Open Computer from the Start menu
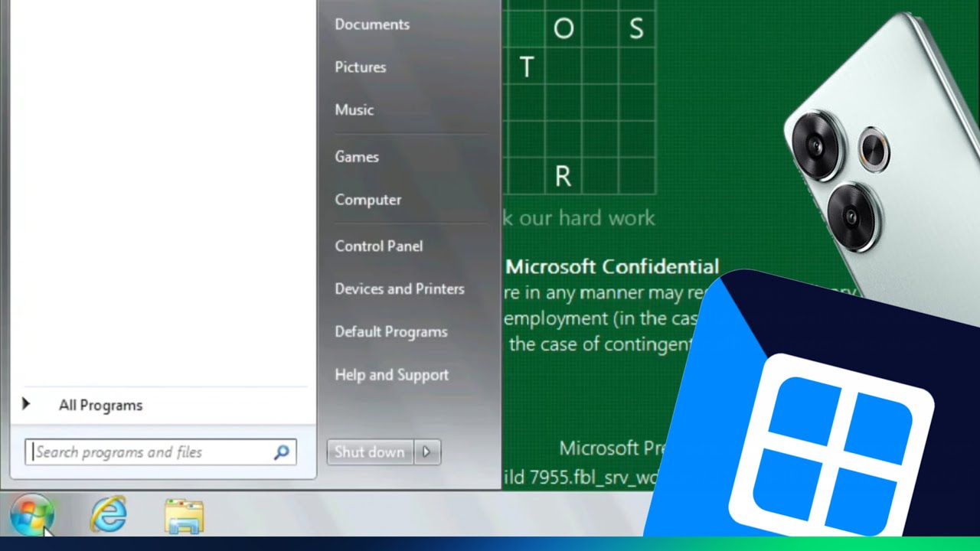Image resolution: width=980 pixels, height=551 pixels. (x=368, y=200)
